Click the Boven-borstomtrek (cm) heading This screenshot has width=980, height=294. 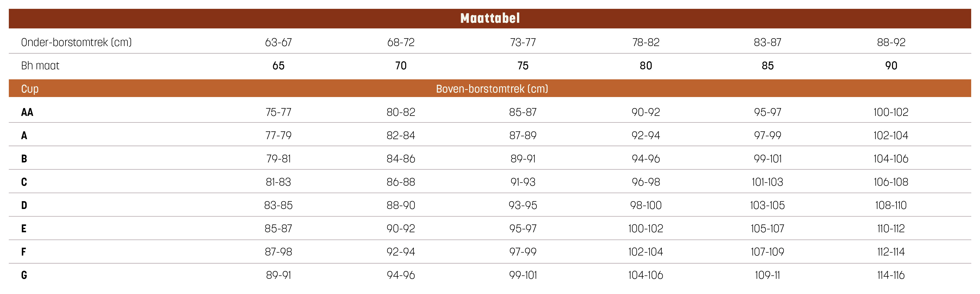pyautogui.click(x=491, y=89)
